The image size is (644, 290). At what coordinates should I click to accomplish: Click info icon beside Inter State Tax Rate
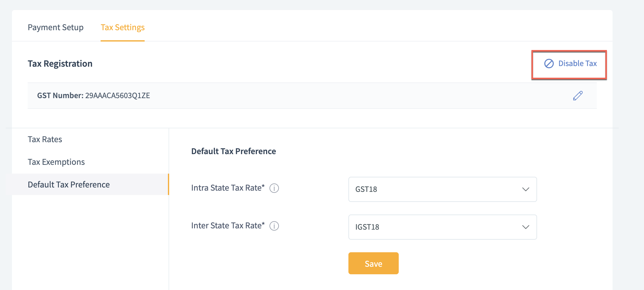coord(274,226)
